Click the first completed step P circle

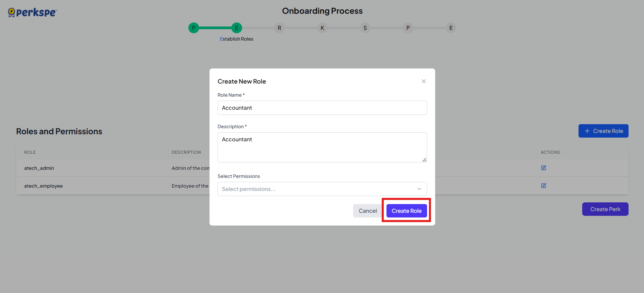[193, 28]
